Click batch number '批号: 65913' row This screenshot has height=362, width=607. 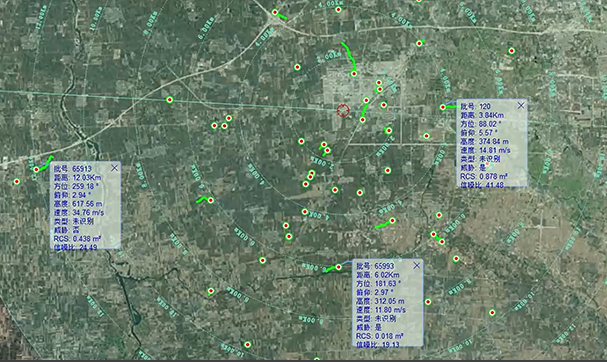pos(73,168)
